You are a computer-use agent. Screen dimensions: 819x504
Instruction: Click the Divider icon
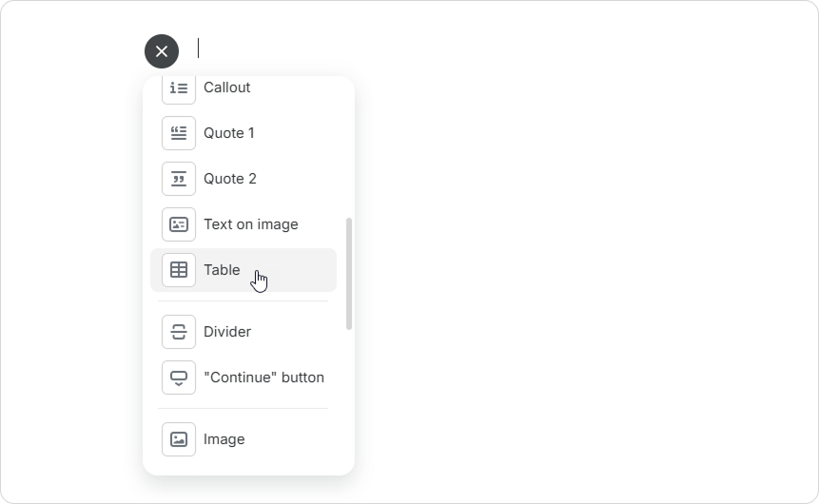click(x=179, y=332)
